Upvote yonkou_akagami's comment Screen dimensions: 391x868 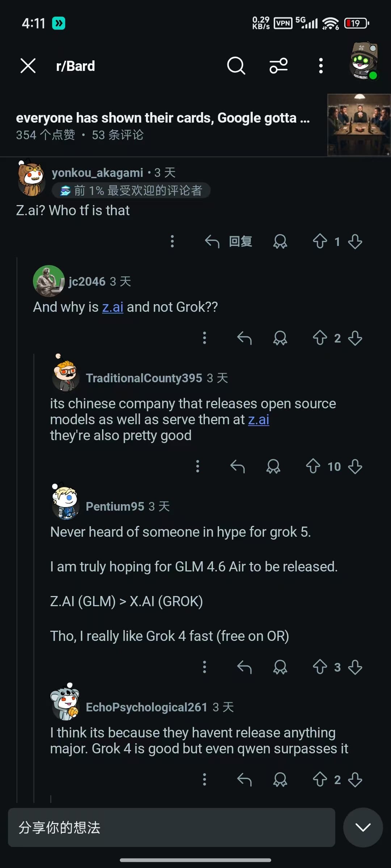tap(320, 241)
